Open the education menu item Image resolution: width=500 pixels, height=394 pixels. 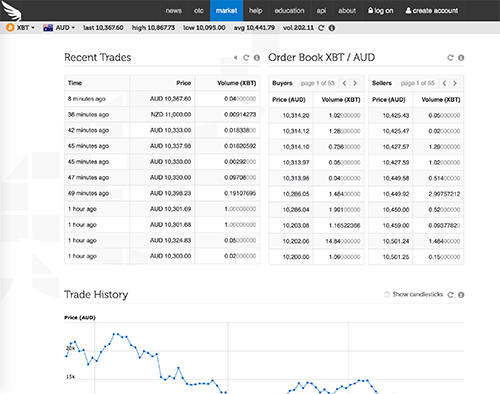coord(289,11)
